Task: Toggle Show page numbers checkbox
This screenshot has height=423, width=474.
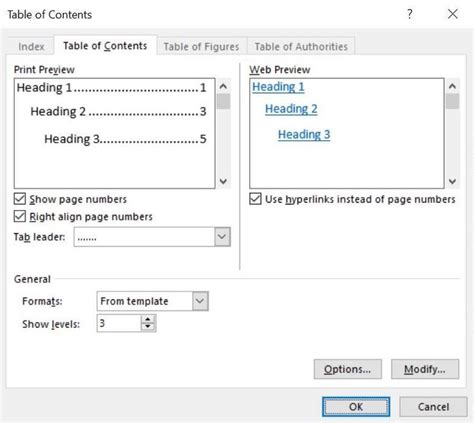Action: [x=20, y=199]
